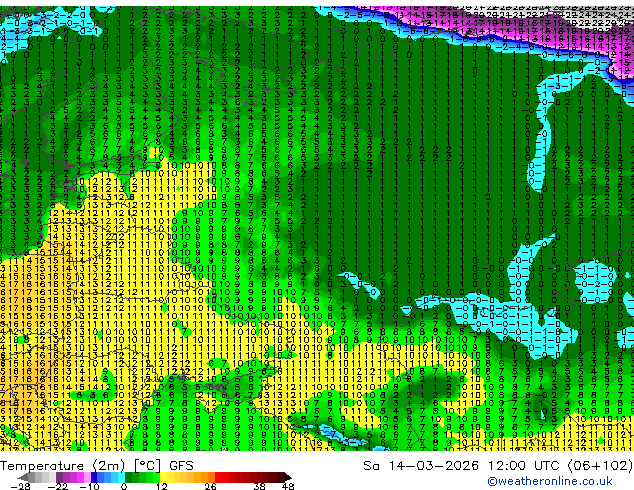Image resolution: width=634 pixels, height=490 pixels.
Task: Click the 0 label on the legend
Action: [124, 486]
